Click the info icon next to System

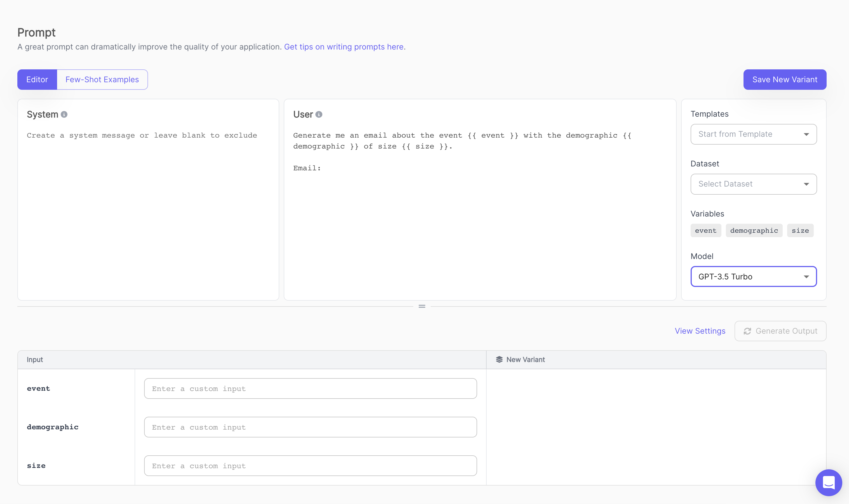pos(64,114)
